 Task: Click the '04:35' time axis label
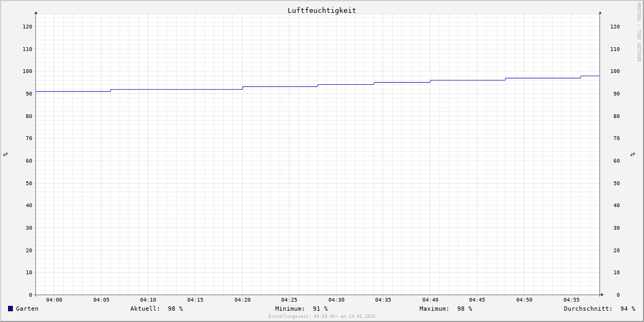[x=383, y=299]
